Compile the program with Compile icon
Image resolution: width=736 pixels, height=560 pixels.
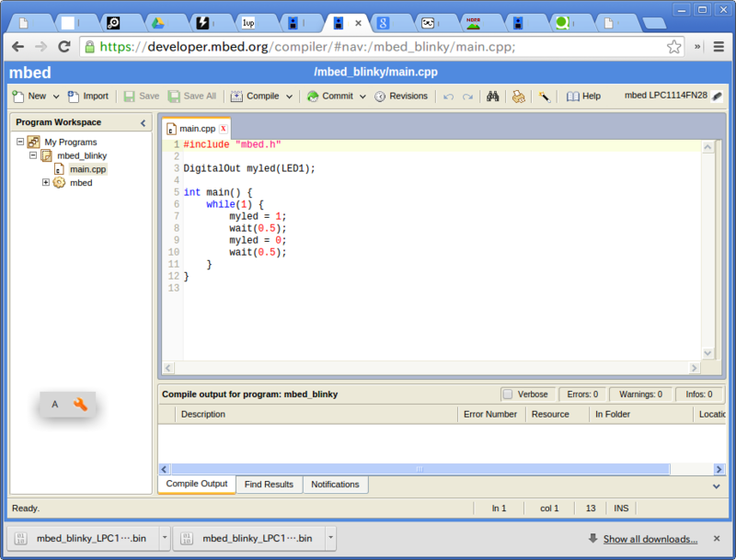click(236, 97)
